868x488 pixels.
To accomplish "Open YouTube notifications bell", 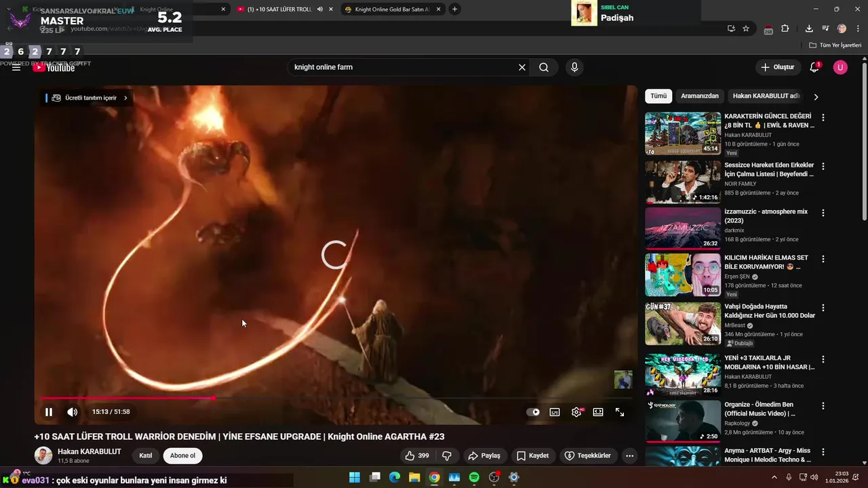I will pyautogui.click(x=815, y=67).
